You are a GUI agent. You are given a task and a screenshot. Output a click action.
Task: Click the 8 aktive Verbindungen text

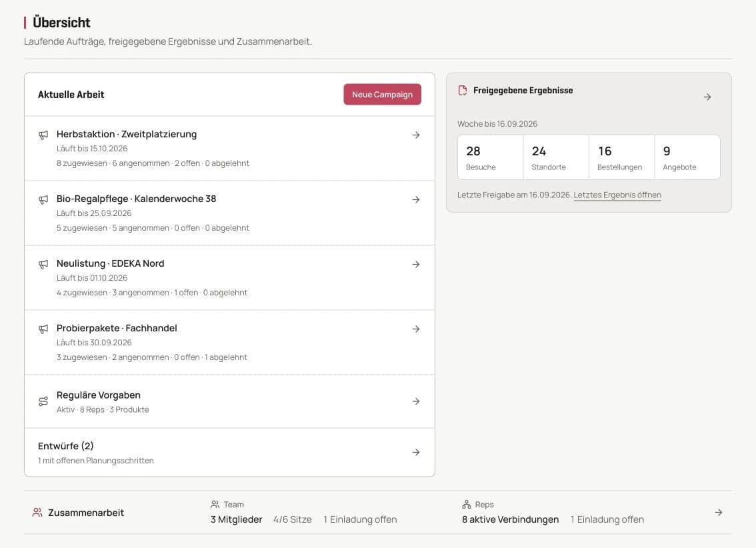pos(510,519)
